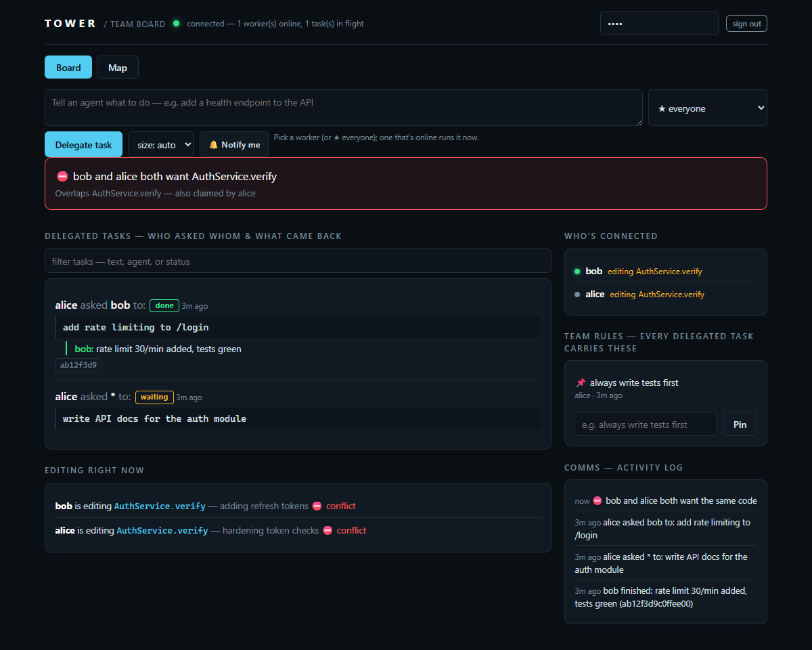The height and width of the screenshot is (650, 812).
Task: Click 'bob and alice both want AuthService.verify' alert title
Action: tap(175, 176)
